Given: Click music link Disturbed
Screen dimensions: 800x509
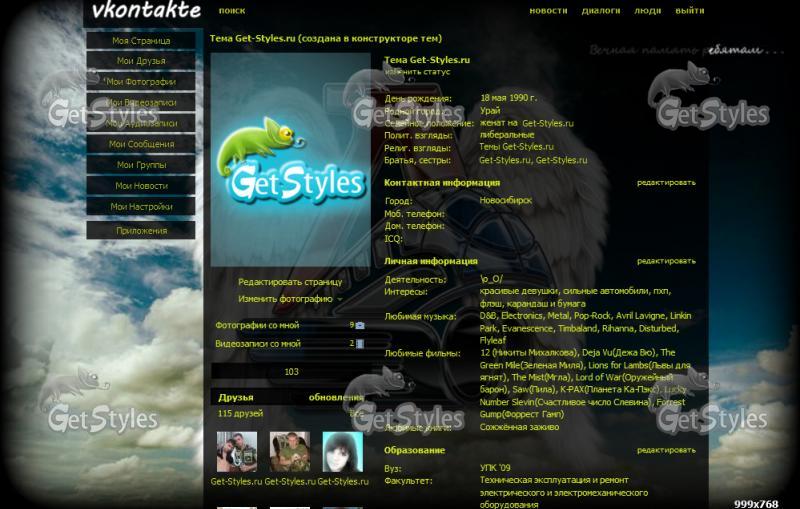Looking at the screenshot, I should pos(658,328).
